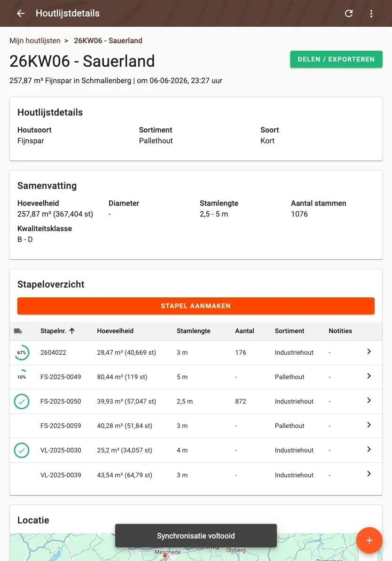Open stack VL-2025-0039 via chevron

click(369, 474)
